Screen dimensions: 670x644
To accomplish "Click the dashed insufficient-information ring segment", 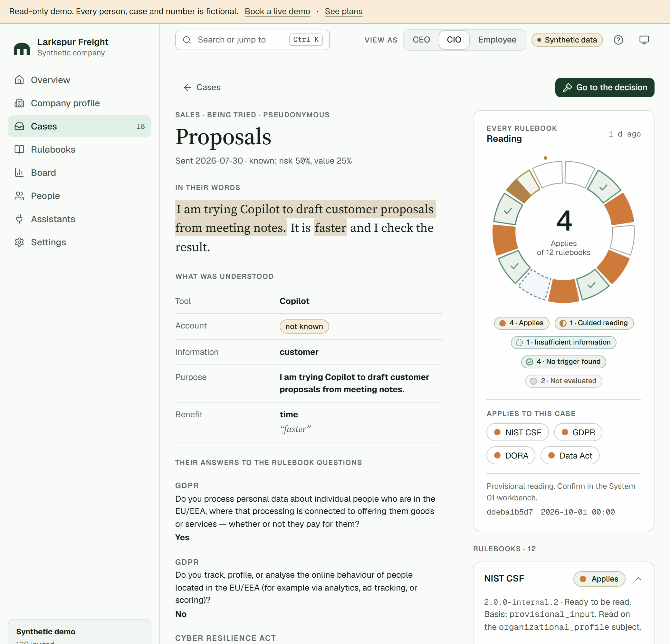I will click(535, 284).
